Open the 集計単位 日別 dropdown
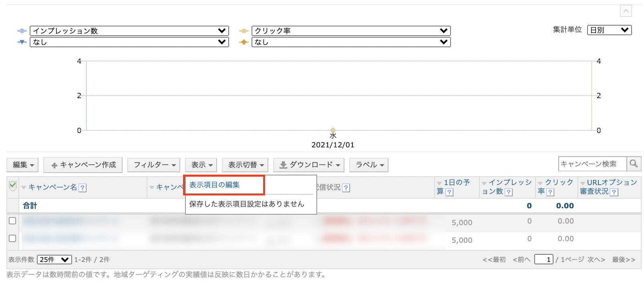The width and height of the screenshot is (644, 290). point(609,30)
